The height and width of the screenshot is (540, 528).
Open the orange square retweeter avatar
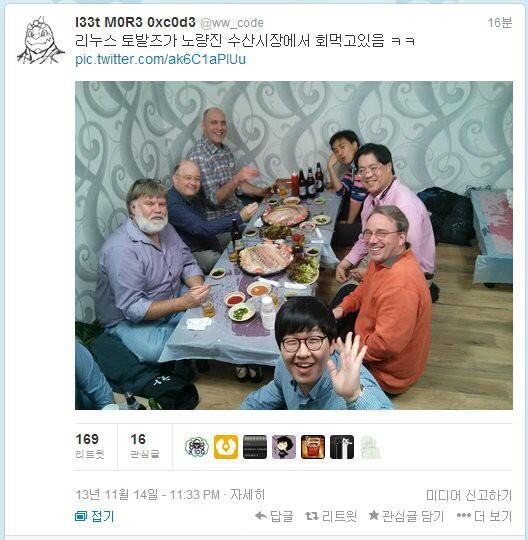[x=226, y=447]
